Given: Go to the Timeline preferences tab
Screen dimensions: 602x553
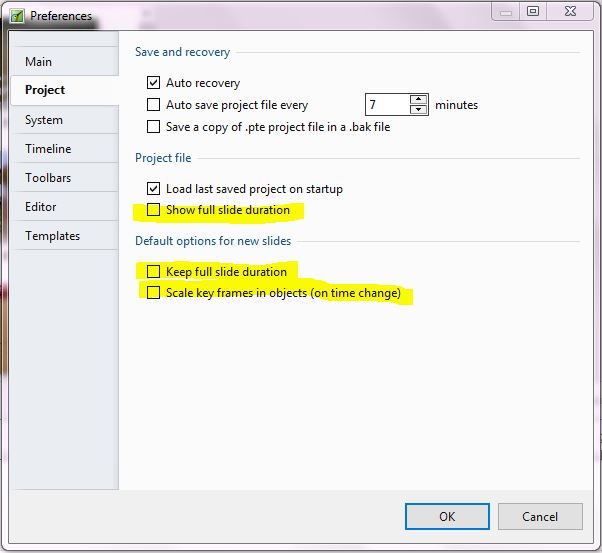Looking at the screenshot, I should pyautogui.click(x=48, y=149).
